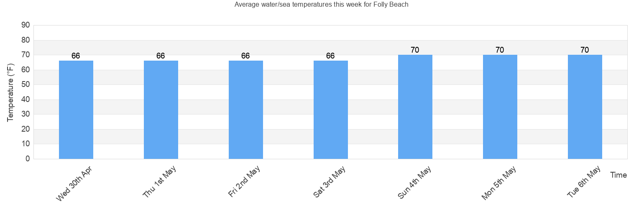Click the 90 tick on the y-axis

[26, 25]
